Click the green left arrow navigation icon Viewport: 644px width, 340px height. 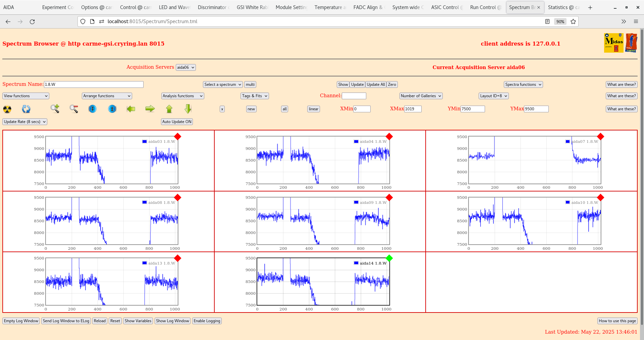click(131, 109)
